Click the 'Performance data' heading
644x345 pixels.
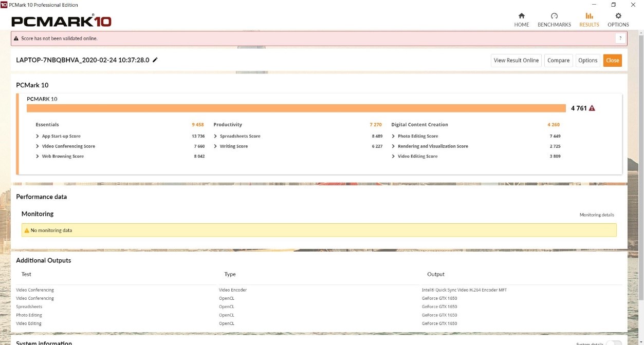[x=42, y=197]
